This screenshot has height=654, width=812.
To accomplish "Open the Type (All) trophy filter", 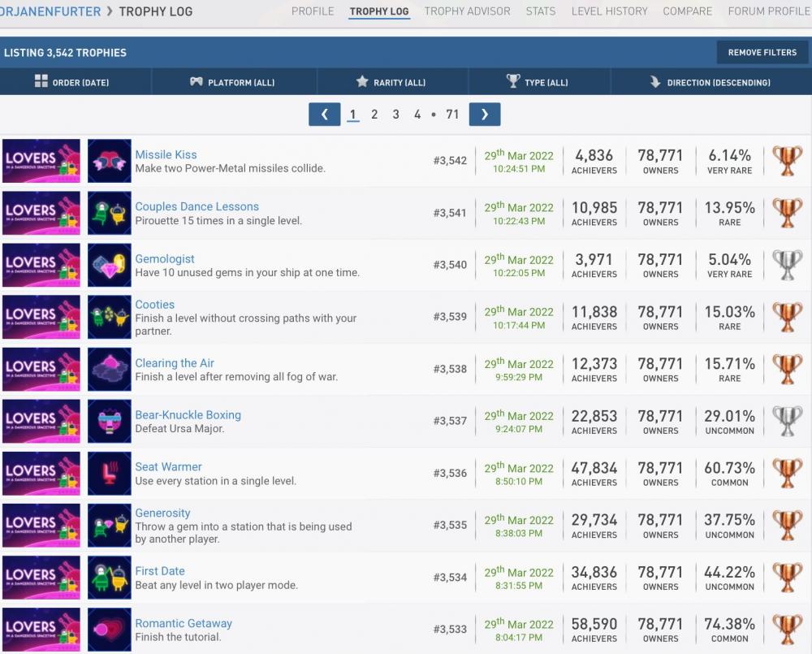I will [537, 82].
